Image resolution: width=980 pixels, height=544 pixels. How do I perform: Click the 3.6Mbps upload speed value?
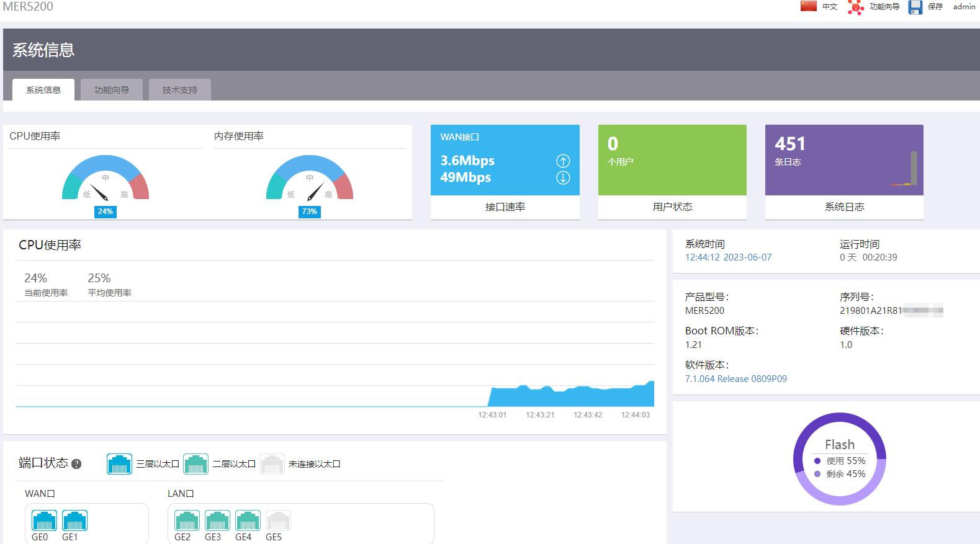pyautogui.click(x=467, y=161)
